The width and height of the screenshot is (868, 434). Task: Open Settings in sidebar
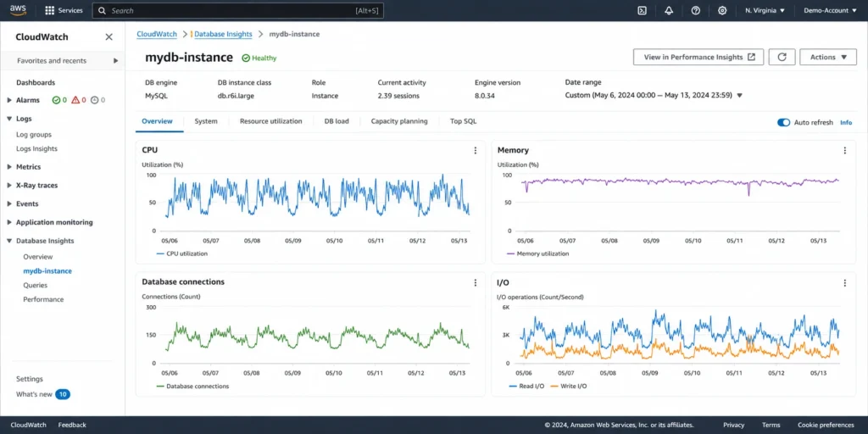tap(30, 379)
